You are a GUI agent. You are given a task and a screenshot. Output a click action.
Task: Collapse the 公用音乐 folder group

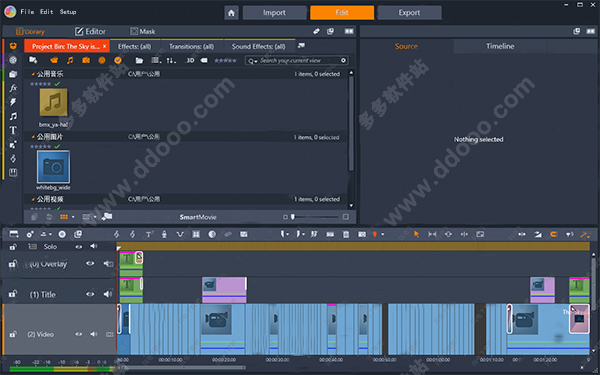point(33,74)
